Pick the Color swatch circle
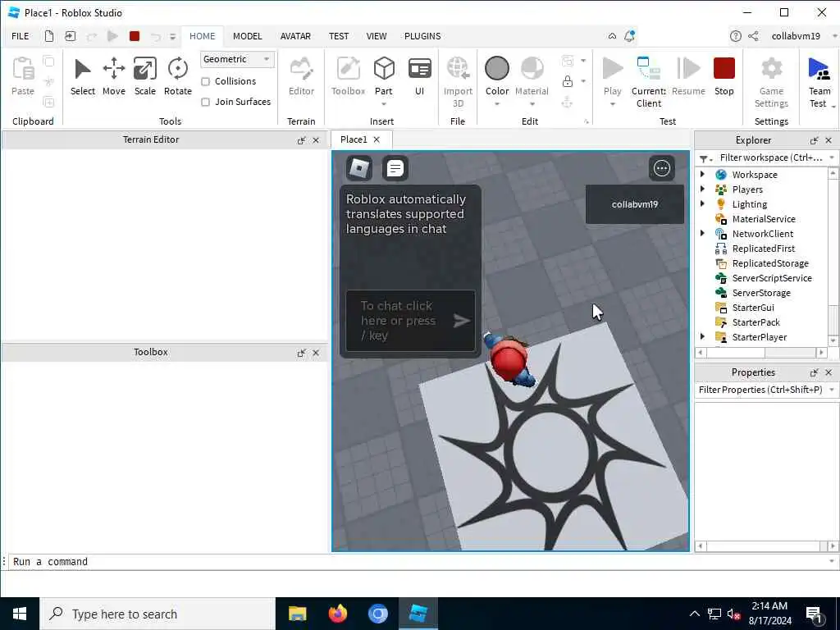The height and width of the screenshot is (630, 840). click(496, 69)
